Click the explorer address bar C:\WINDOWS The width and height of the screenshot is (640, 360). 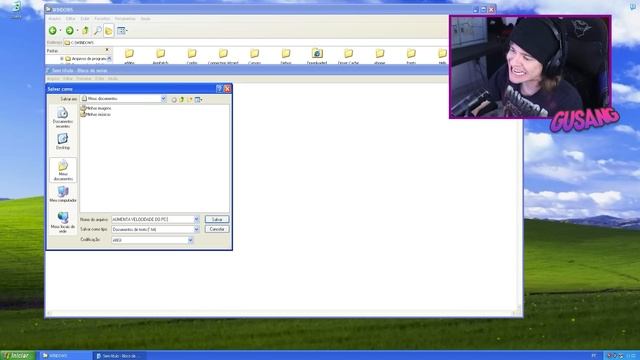[x=255, y=42]
